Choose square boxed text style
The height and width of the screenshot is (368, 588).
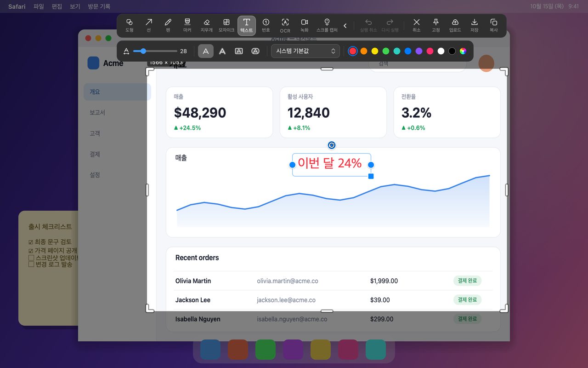(x=239, y=51)
